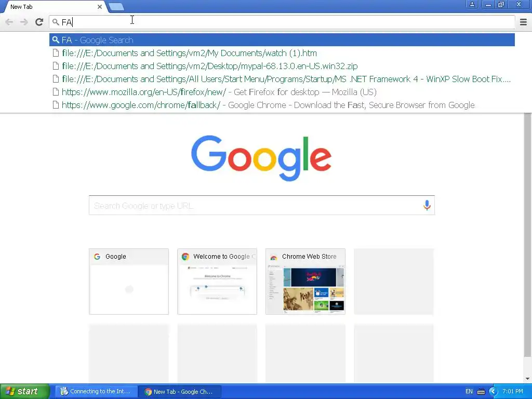This screenshot has width=532, height=399.
Task: Click the page icon beside the watch (1).htm suggestion
Action: click(x=56, y=54)
